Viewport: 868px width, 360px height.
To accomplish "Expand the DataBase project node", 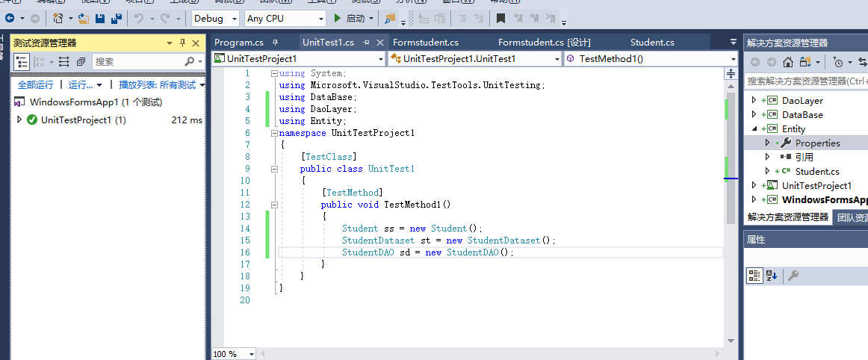I will (754, 114).
